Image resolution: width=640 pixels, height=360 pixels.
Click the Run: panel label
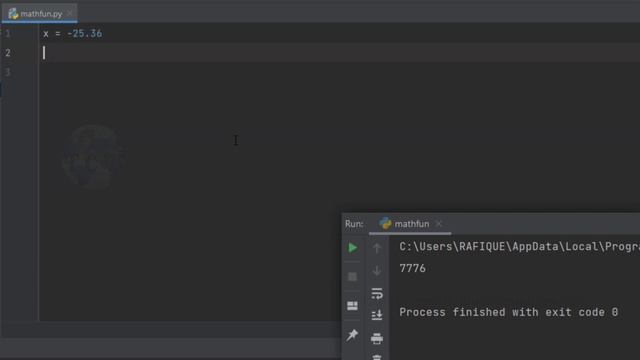tap(354, 224)
